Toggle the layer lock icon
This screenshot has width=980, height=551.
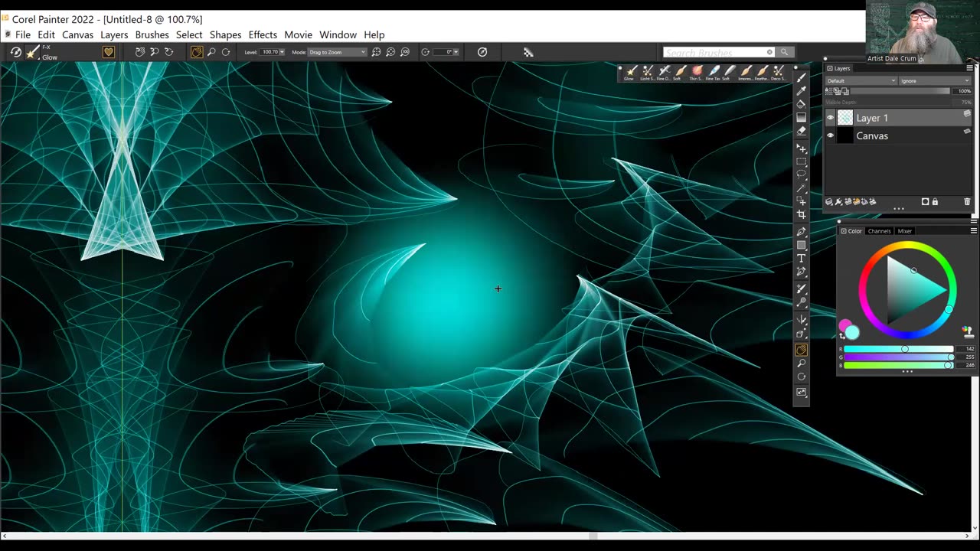(935, 202)
